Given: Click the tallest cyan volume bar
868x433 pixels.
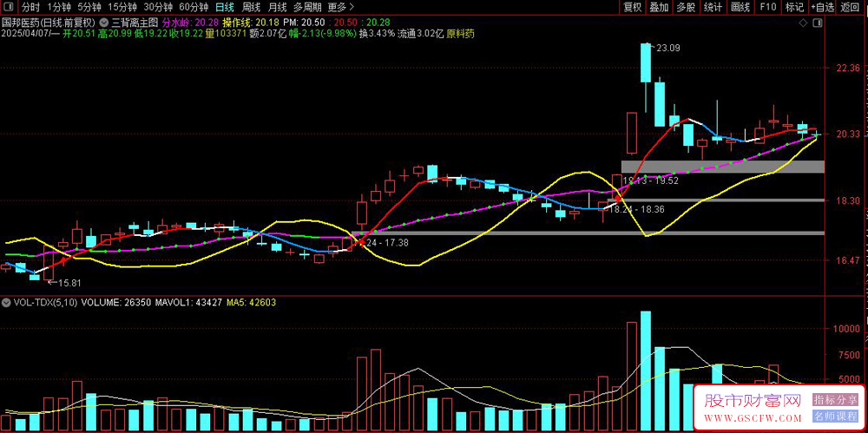Looking at the screenshot, I should [x=646, y=371].
